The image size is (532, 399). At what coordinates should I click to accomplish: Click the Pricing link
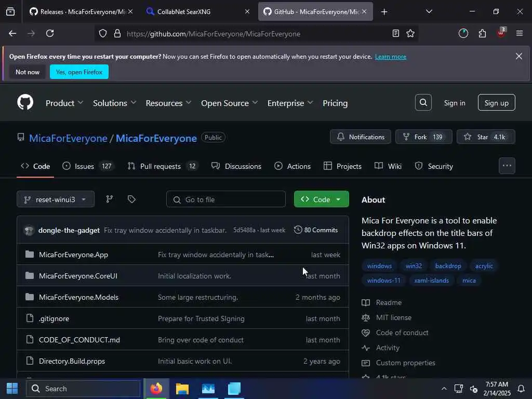pos(335,103)
